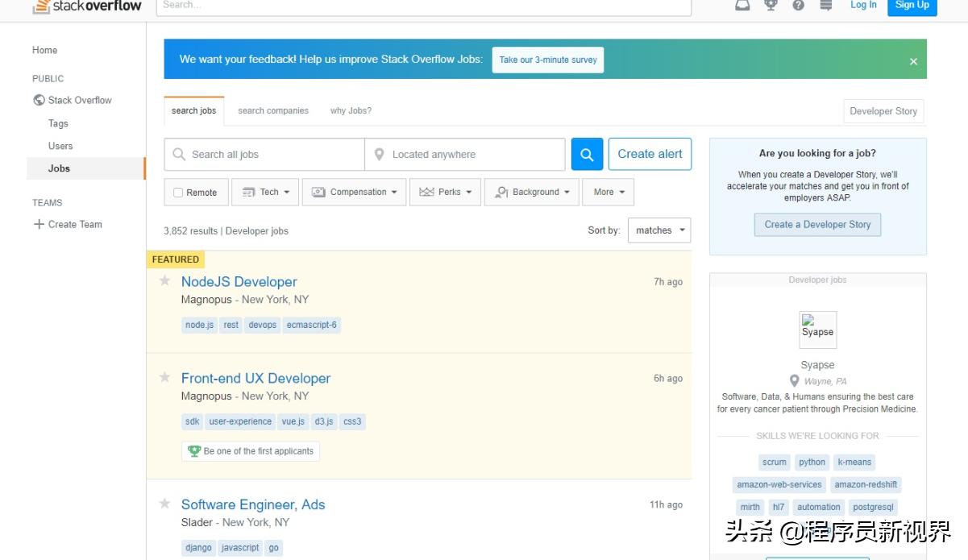Viewport: 968px width, 560px height.
Task: Open the achievements trophy icon
Action: click(x=771, y=5)
